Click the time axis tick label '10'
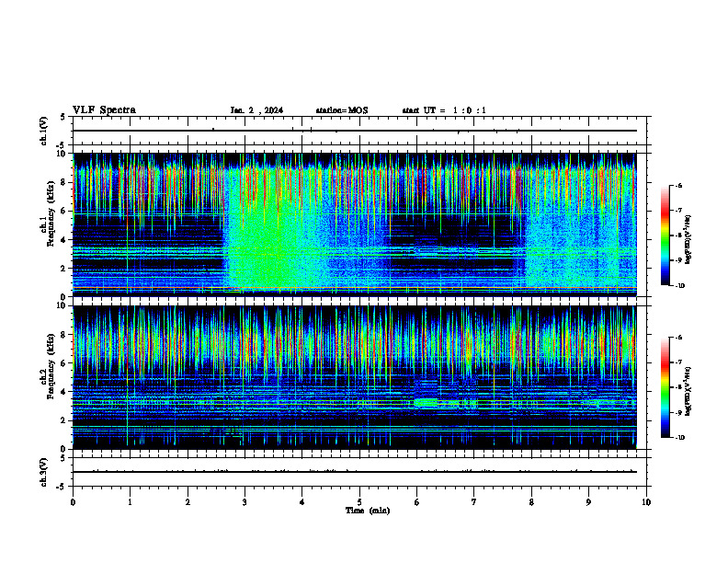Viewport: 728px width, 563px height. pos(646,502)
